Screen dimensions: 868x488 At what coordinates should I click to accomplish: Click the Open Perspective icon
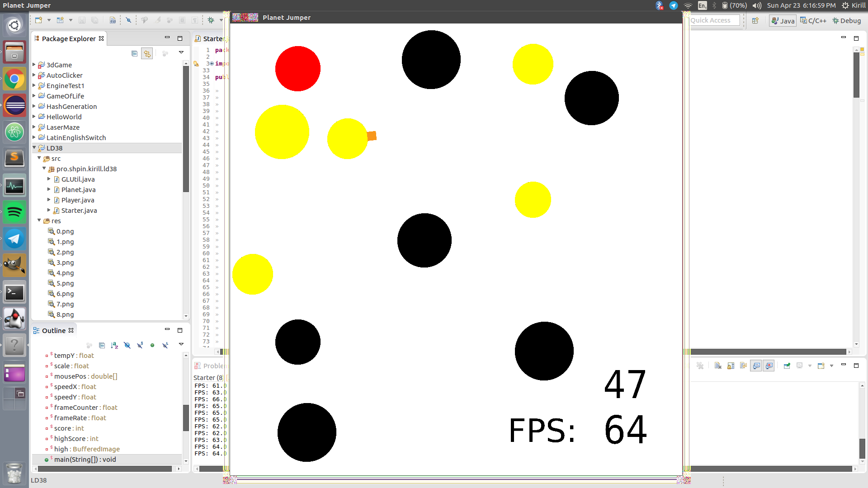[755, 21]
